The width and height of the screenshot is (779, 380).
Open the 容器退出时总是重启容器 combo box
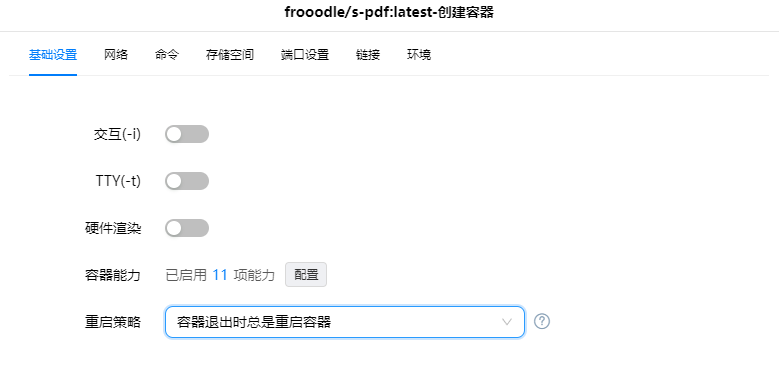pyautogui.click(x=345, y=322)
